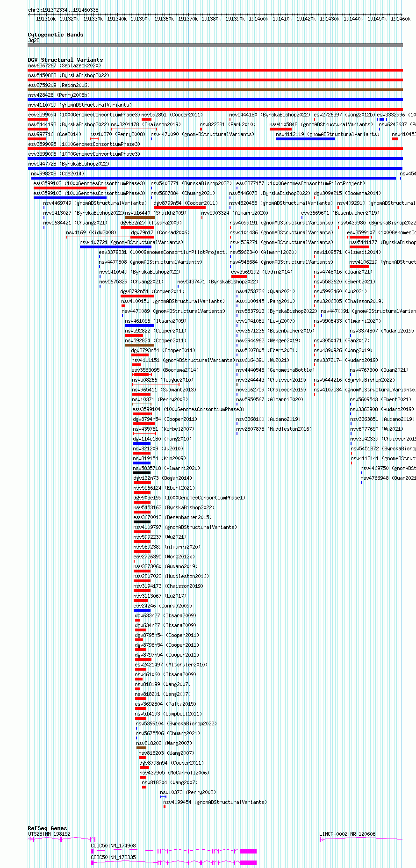Click the nsv821209 (Ju2010) label

pyautogui.click(x=158, y=449)
